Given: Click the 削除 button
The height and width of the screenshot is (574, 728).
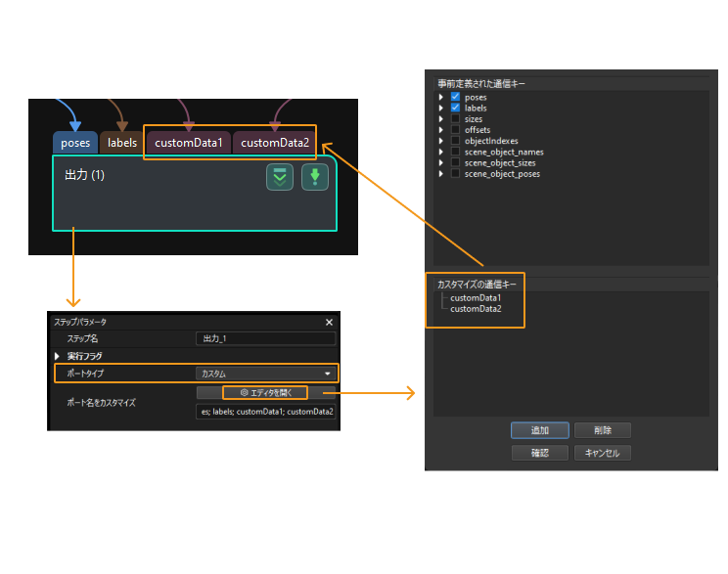Looking at the screenshot, I should click(603, 430).
